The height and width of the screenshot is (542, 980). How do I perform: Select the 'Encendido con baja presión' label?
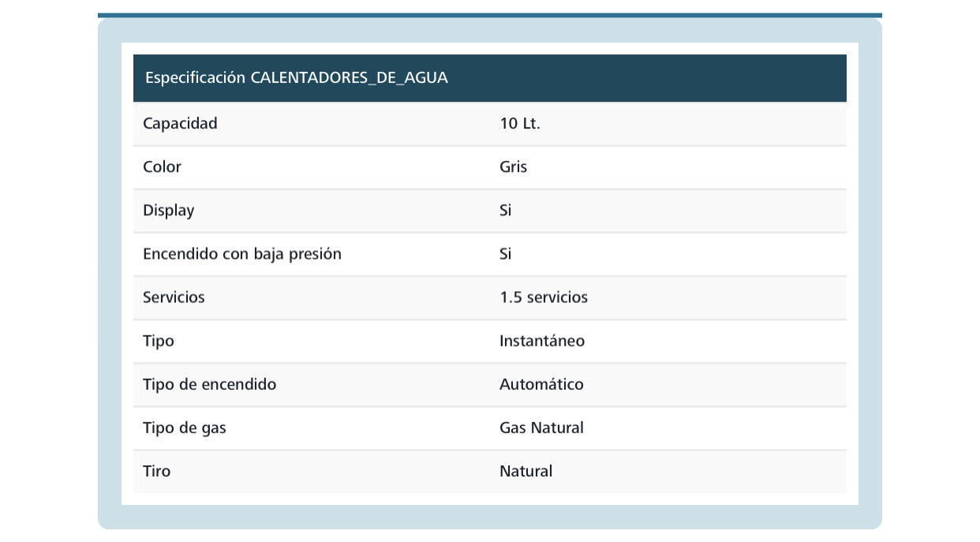coord(242,254)
